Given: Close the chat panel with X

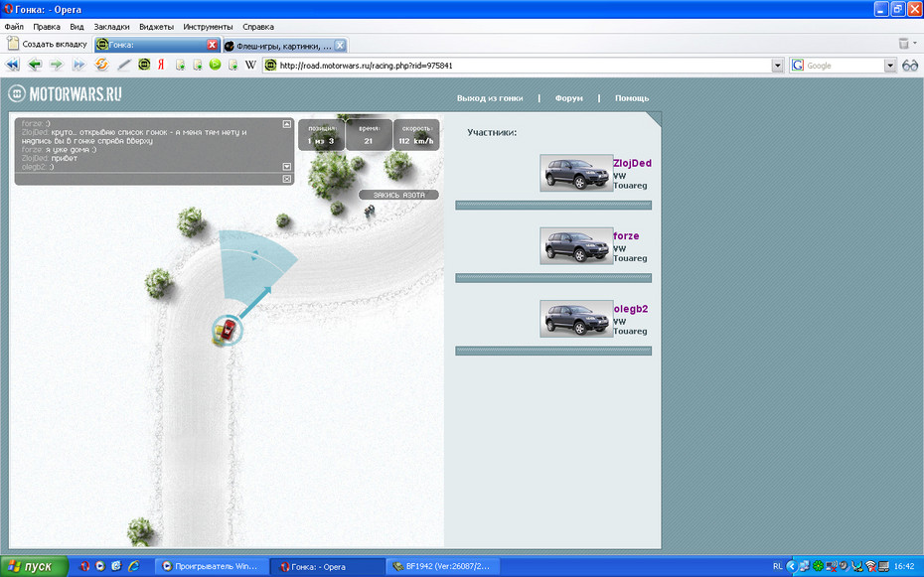Looking at the screenshot, I should pyautogui.click(x=287, y=179).
